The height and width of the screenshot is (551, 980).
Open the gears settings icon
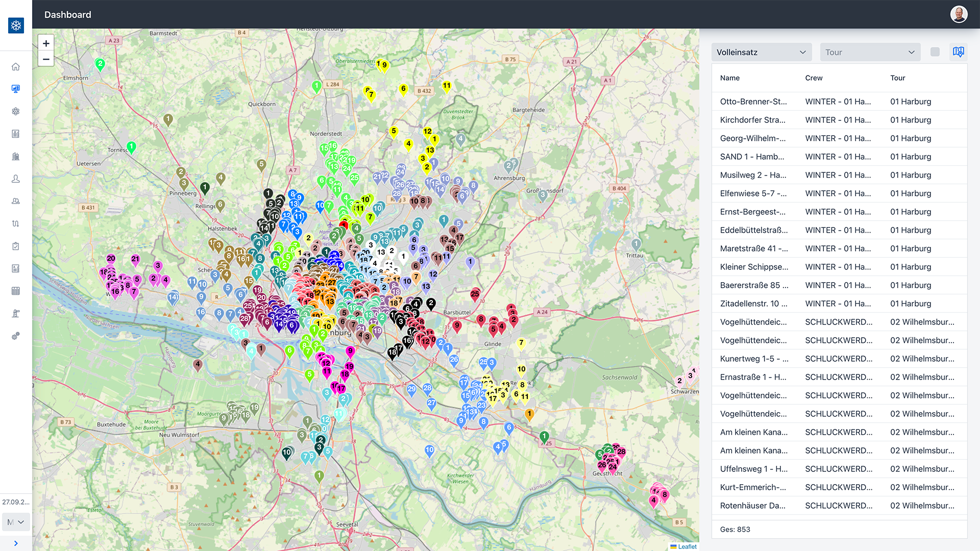point(16,336)
